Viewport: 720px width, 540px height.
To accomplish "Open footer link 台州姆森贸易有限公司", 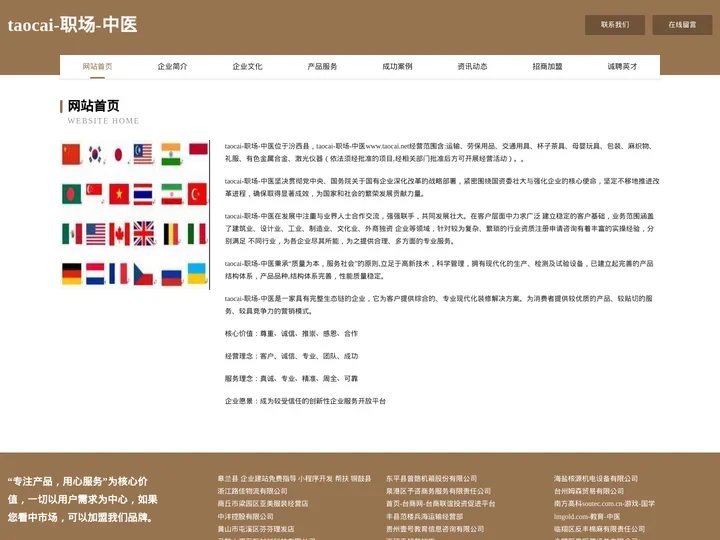I will click(589, 491).
